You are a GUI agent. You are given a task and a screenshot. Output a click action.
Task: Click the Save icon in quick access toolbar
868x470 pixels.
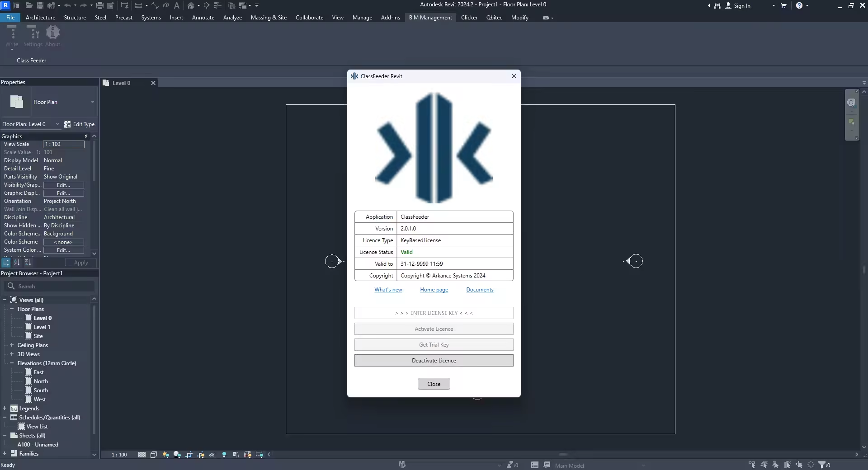(x=40, y=5)
